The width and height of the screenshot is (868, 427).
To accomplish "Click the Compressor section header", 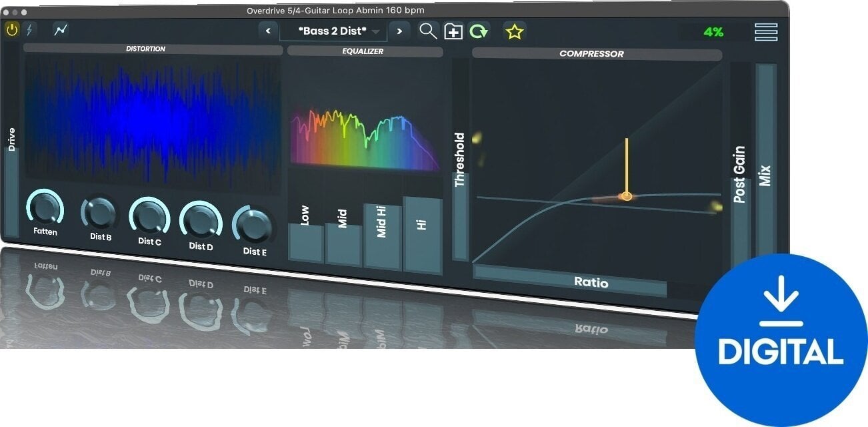I will [597, 53].
